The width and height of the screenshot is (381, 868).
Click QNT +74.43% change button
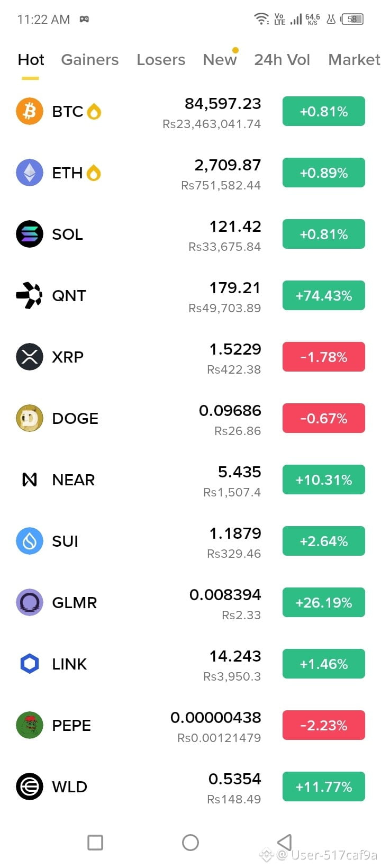click(x=324, y=295)
